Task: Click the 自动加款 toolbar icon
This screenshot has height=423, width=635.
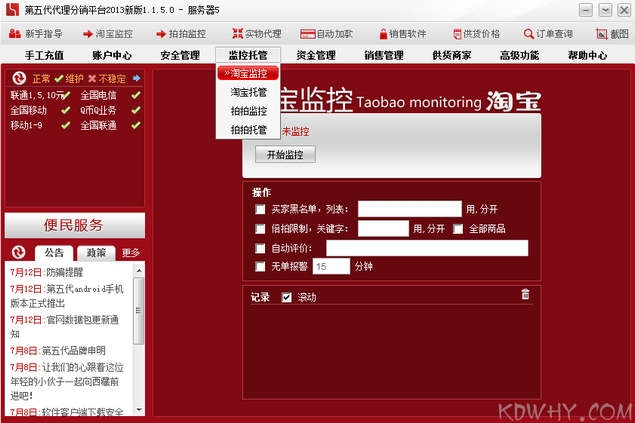Action: 311,34
